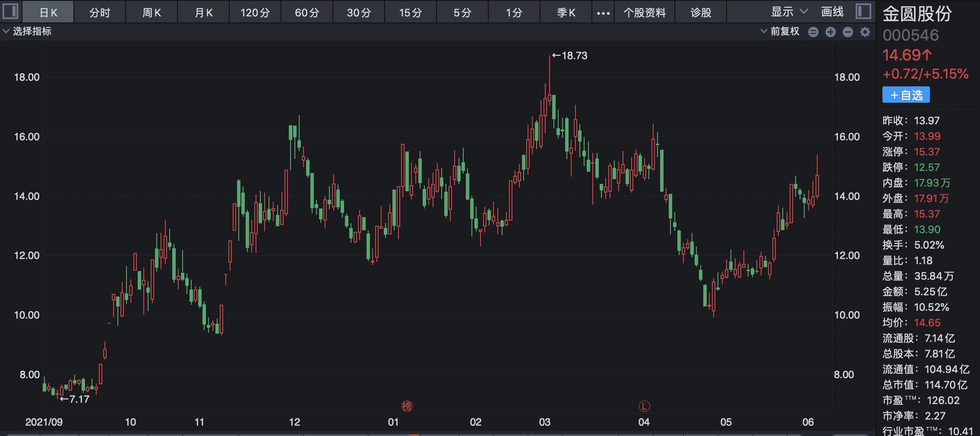The height and width of the screenshot is (436, 980).
Task: Toggle the right info panel icon
Action: point(863,11)
